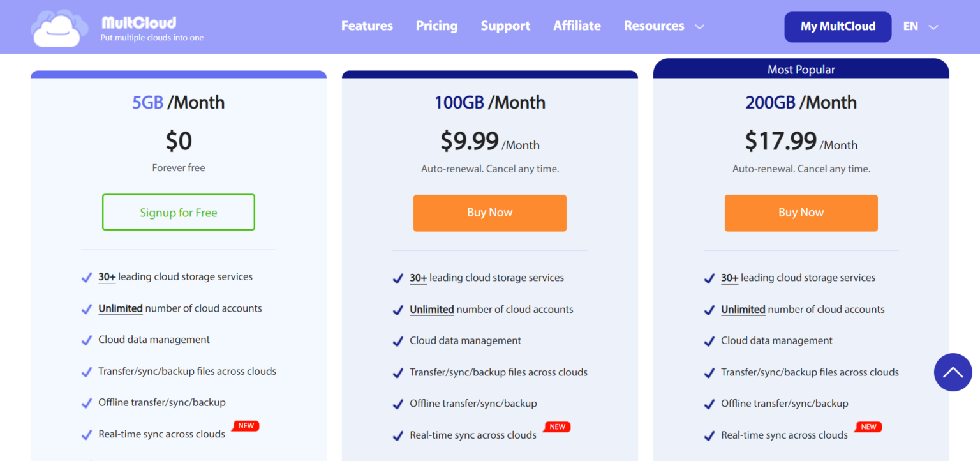Expand the Resources dropdown menu

(654, 26)
